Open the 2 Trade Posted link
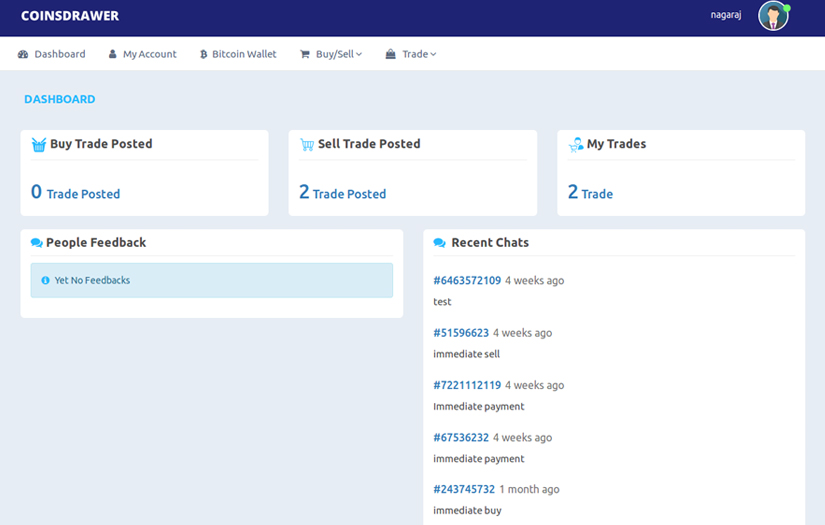The image size is (825, 525). click(x=343, y=193)
